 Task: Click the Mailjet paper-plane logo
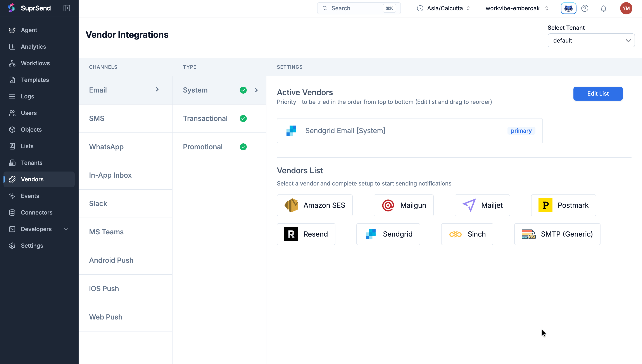(469, 205)
